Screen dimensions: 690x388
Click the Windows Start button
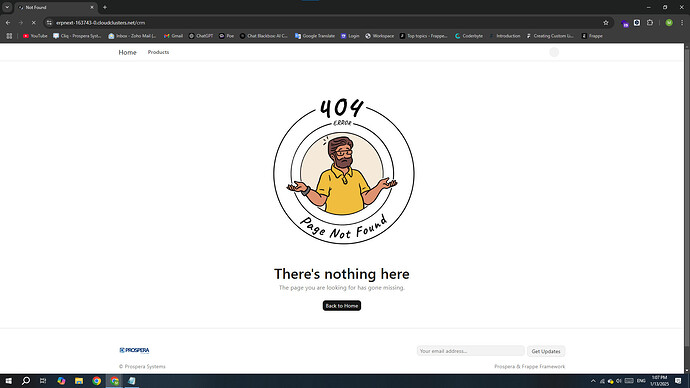click(x=8, y=381)
